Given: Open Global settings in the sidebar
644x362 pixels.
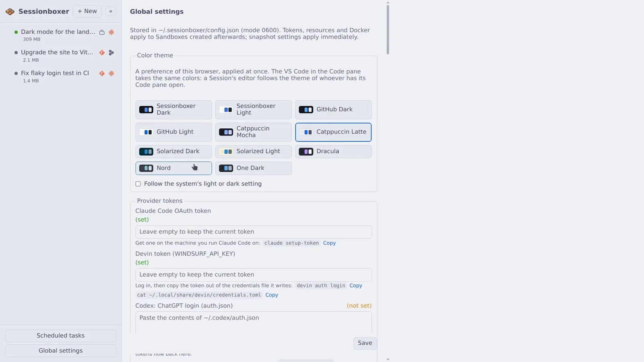Looking at the screenshot, I should point(60,351).
